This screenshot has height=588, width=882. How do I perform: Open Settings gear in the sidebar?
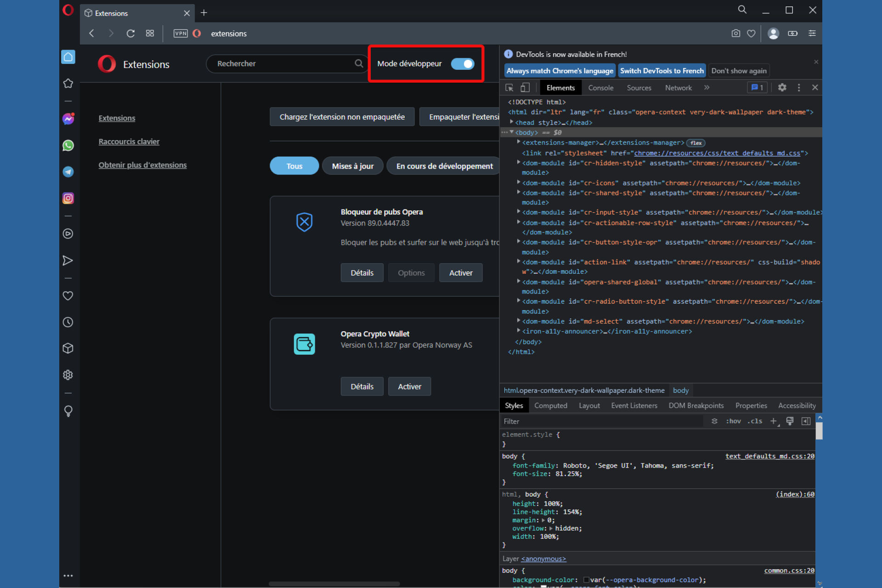(x=68, y=375)
